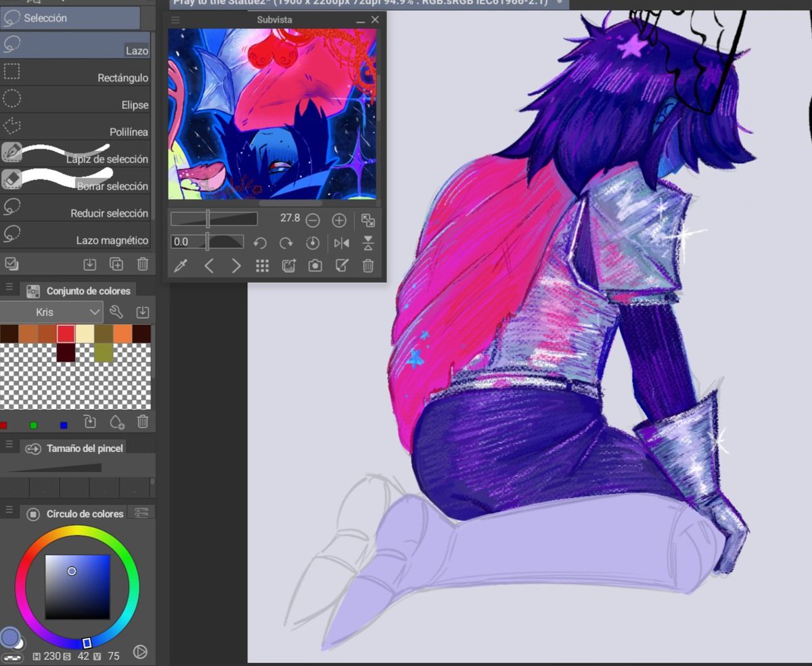This screenshot has height=666, width=812.
Task: Choose the pale cream color swatch
Action: tap(85, 334)
